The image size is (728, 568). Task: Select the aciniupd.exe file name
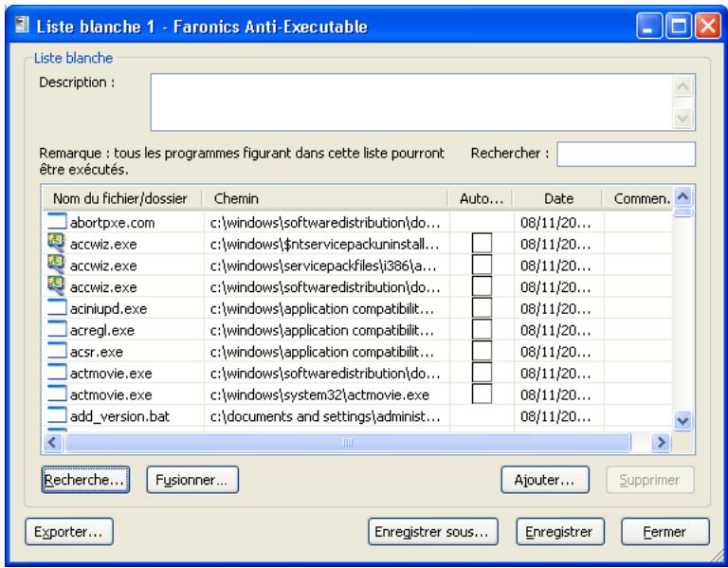pyautogui.click(x=108, y=308)
